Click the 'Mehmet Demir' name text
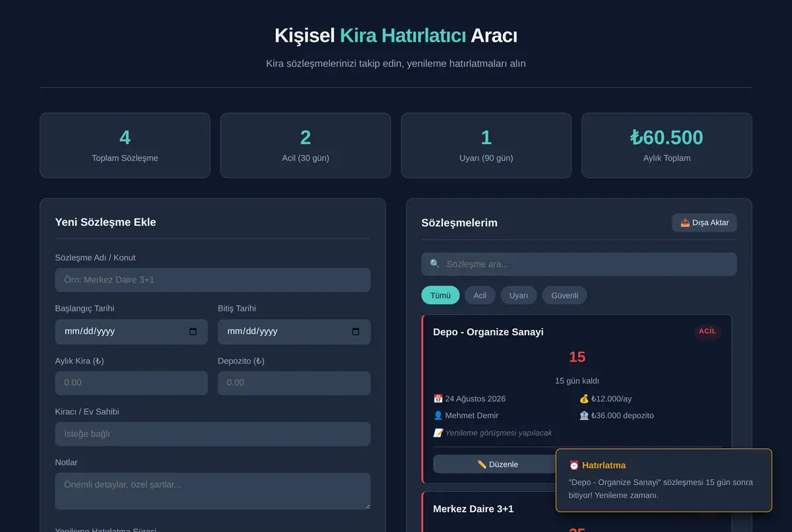 click(472, 415)
